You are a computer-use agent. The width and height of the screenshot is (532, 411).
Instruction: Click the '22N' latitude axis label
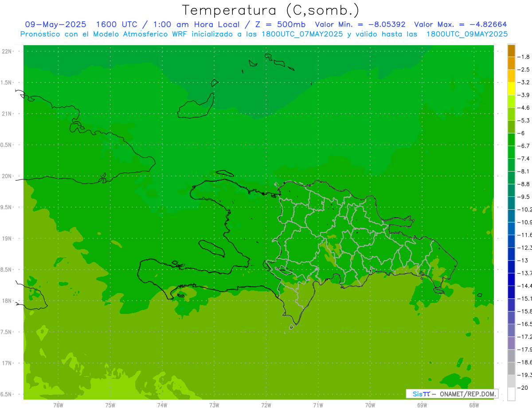(7, 51)
